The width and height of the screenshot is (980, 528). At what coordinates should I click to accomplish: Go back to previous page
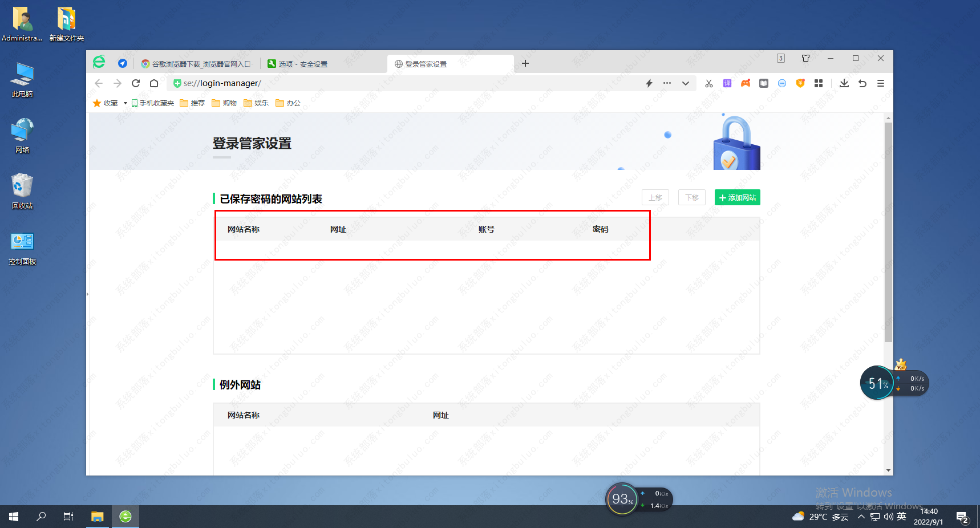coord(99,83)
